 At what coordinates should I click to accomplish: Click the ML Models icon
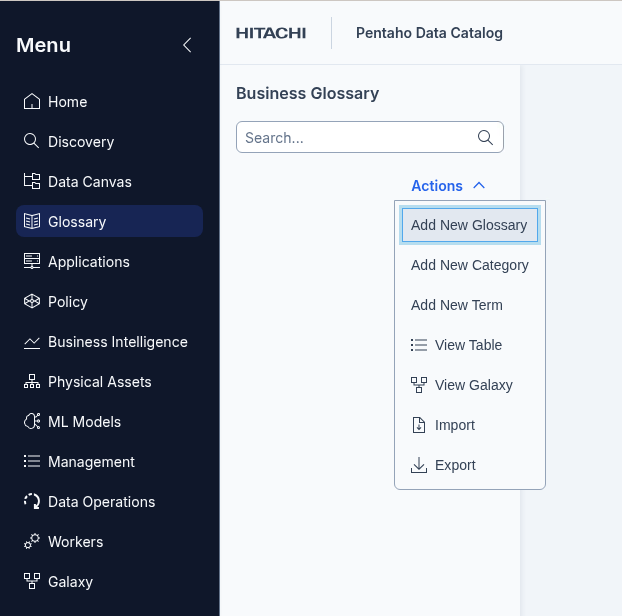tap(32, 422)
